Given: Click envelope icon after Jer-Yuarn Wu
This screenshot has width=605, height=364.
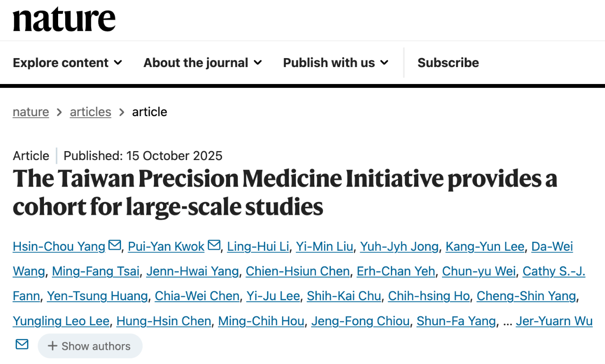Looking at the screenshot, I should [22, 345].
